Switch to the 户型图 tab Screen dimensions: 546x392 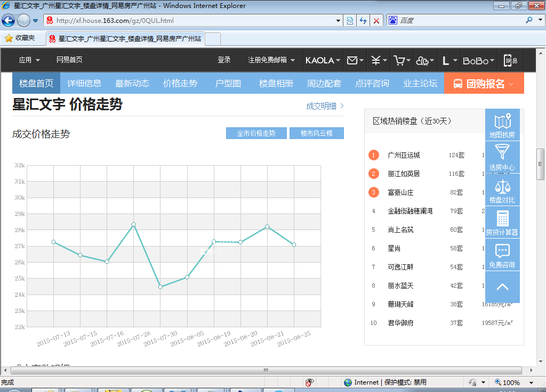tap(228, 84)
